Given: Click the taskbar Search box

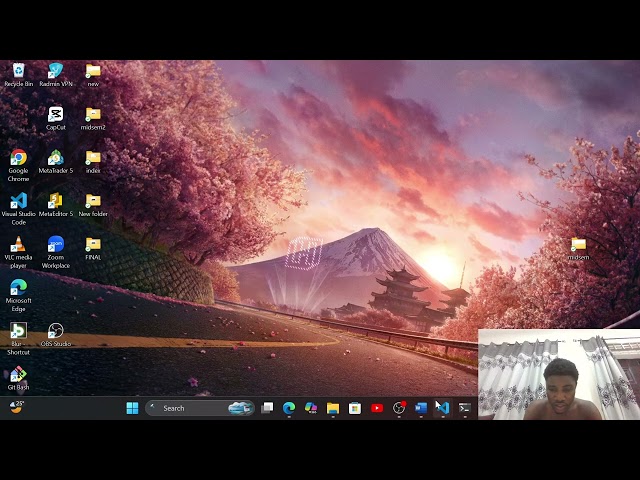Looking at the screenshot, I should [200, 408].
